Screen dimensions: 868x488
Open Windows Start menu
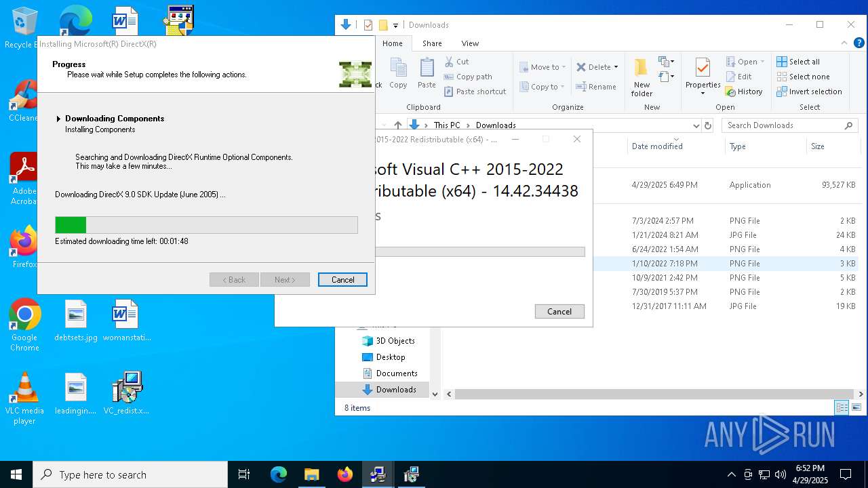coord(16,474)
